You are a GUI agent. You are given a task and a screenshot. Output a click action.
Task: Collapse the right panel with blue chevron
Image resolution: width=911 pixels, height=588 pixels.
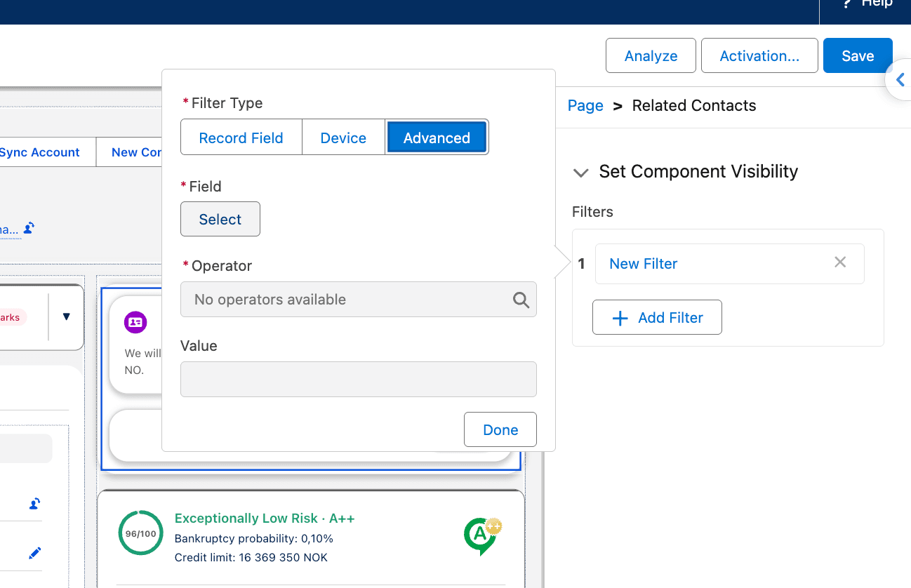click(899, 81)
